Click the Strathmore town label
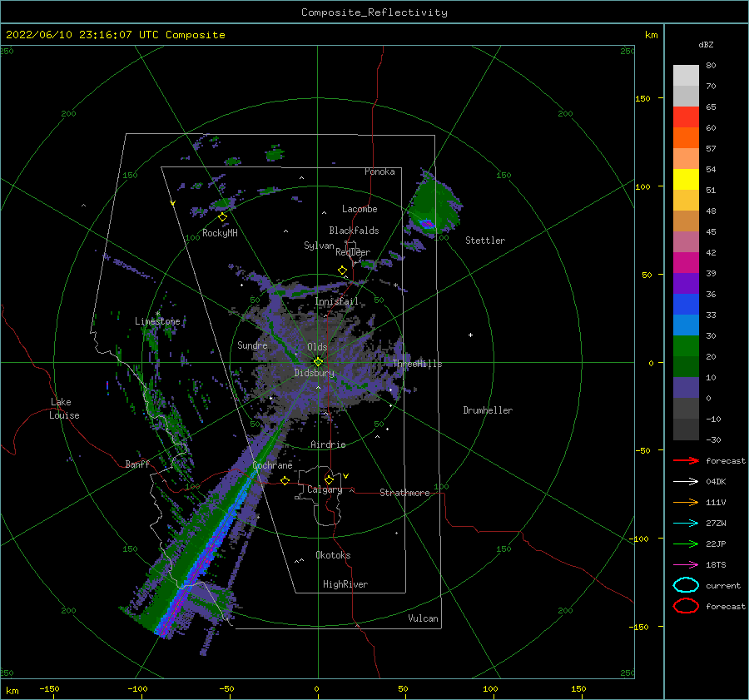The image size is (749, 700). (x=404, y=493)
